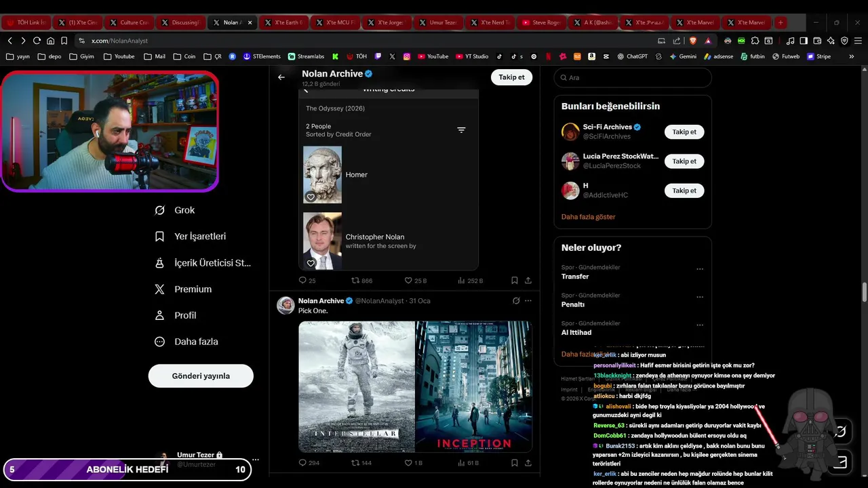This screenshot has height=488, width=868.
Task: Open the Inception poster image
Action: [x=474, y=386]
